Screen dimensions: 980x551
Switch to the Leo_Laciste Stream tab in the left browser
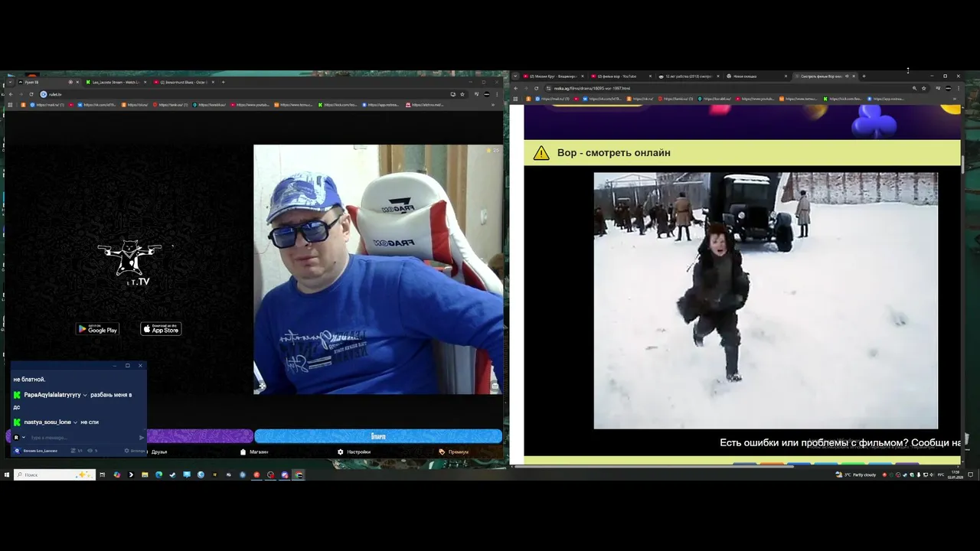pos(115,82)
